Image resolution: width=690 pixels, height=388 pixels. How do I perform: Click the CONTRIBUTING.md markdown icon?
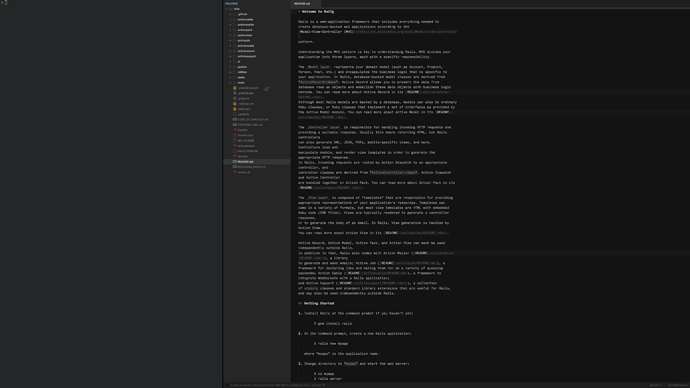[x=235, y=125]
